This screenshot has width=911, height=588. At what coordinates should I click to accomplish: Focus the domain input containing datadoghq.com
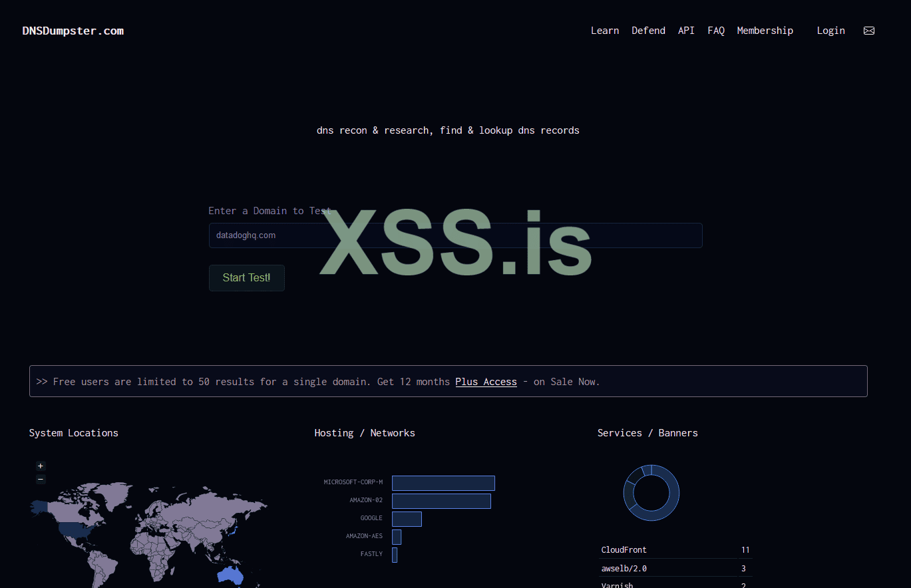point(455,235)
